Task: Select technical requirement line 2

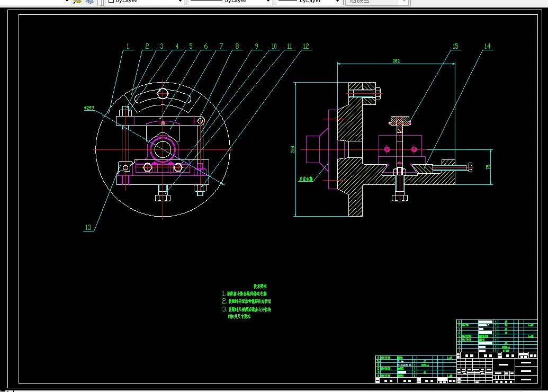Action: 247,301
